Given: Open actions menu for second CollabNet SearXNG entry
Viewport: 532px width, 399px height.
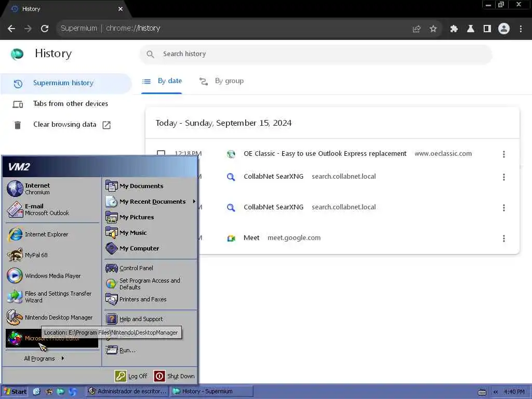Looking at the screenshot, I should (x=504, y=207).
